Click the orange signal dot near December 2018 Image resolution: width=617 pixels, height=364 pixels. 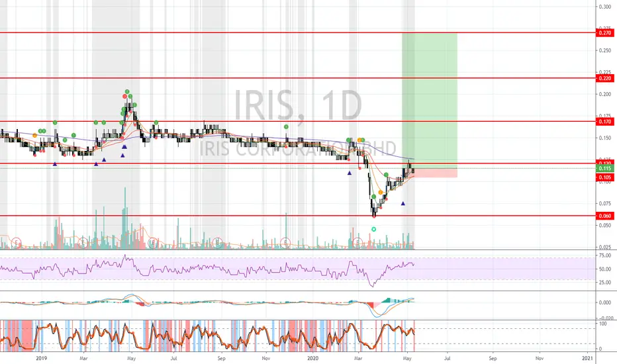pos(34,136)
